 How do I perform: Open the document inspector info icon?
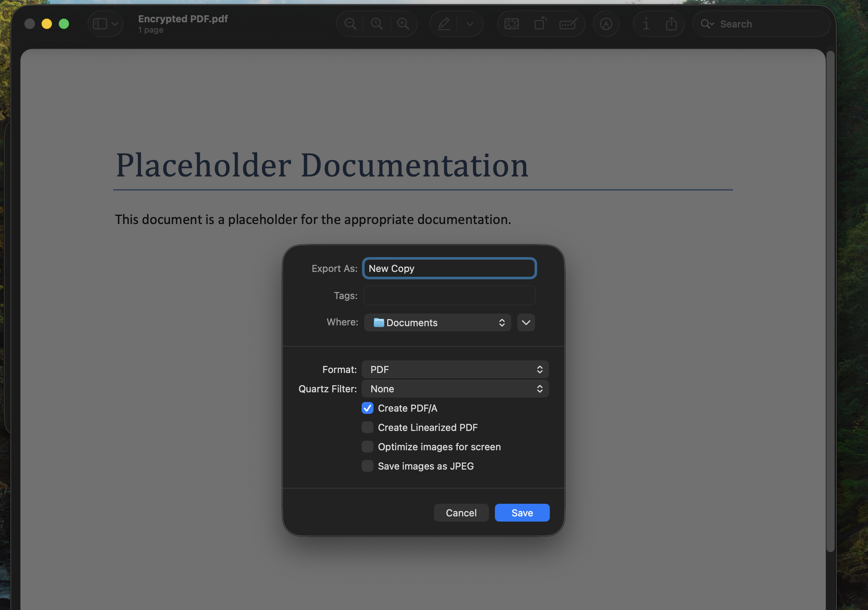(x=646, y=24)
